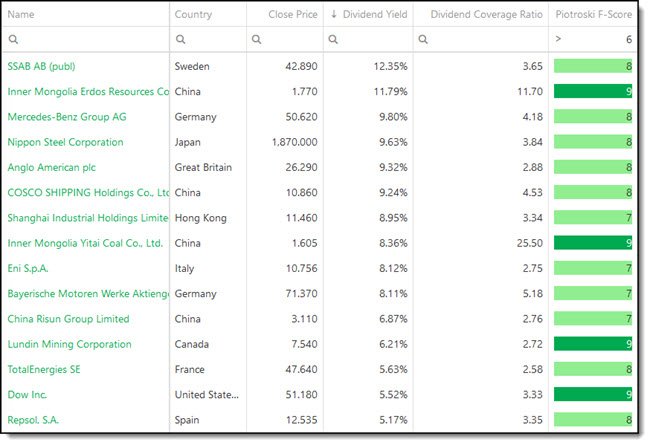Click the search icon in the Close Price filter
The height and width of the screenshot is (445, 650).
click(x=257, y=39)
